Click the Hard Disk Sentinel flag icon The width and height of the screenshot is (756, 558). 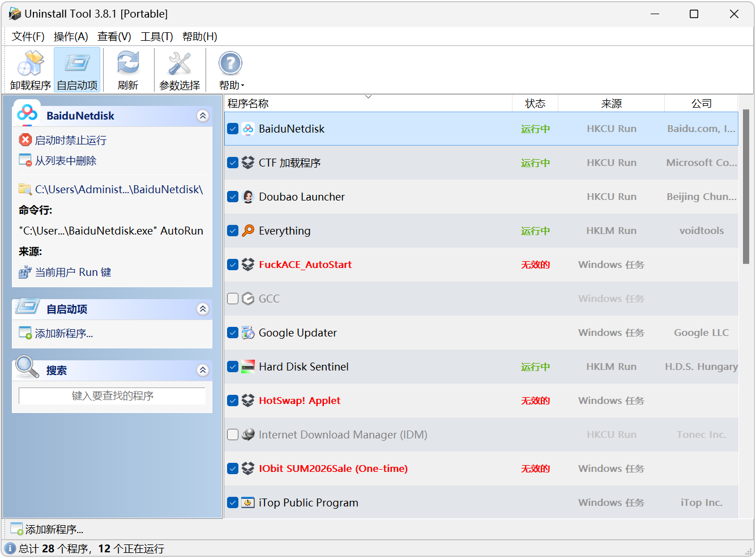(x=248, y=367)
